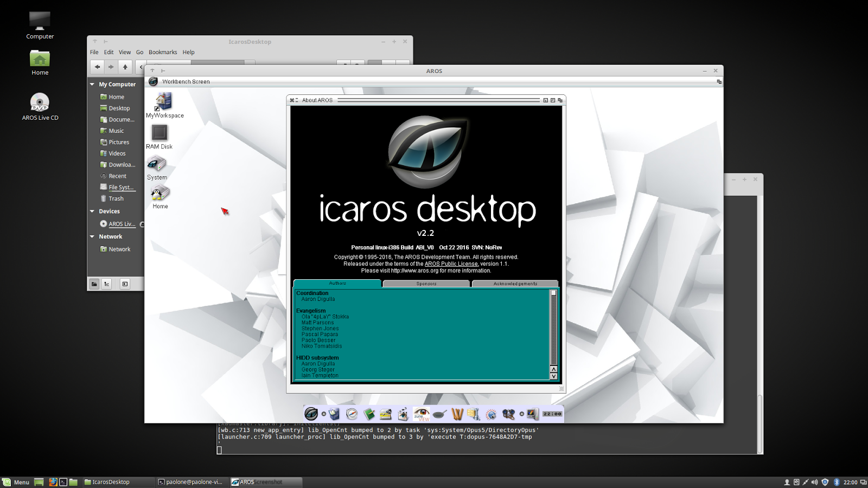Open the Help menu in IcarosDesktop
868x488 pixels.
click(x=188, y=53)
